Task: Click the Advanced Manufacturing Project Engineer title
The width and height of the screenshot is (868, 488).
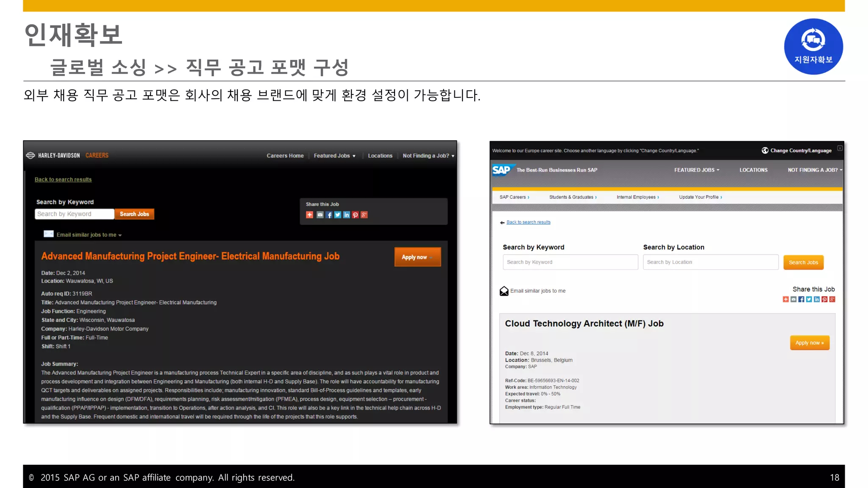Action: (x=190, y=256)
